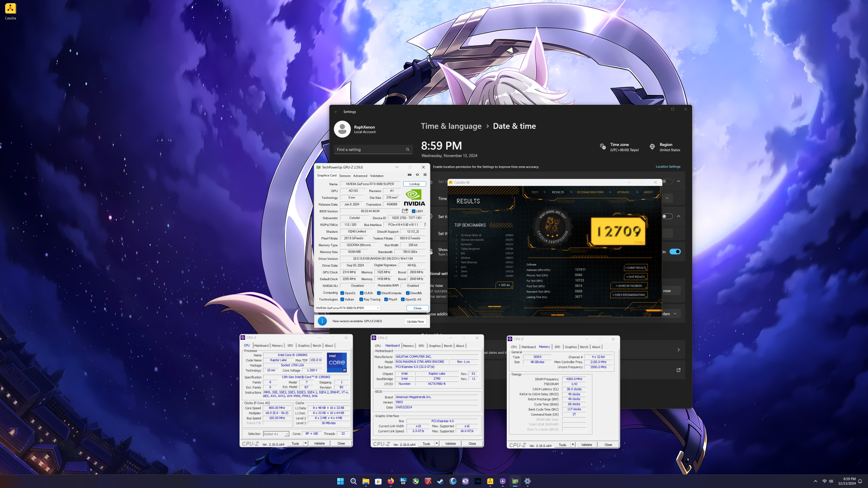The width and height of the screenshot is (868, 488).
Task: Click Validate in CPU-Z Memory window
Action: coord(586,445)
